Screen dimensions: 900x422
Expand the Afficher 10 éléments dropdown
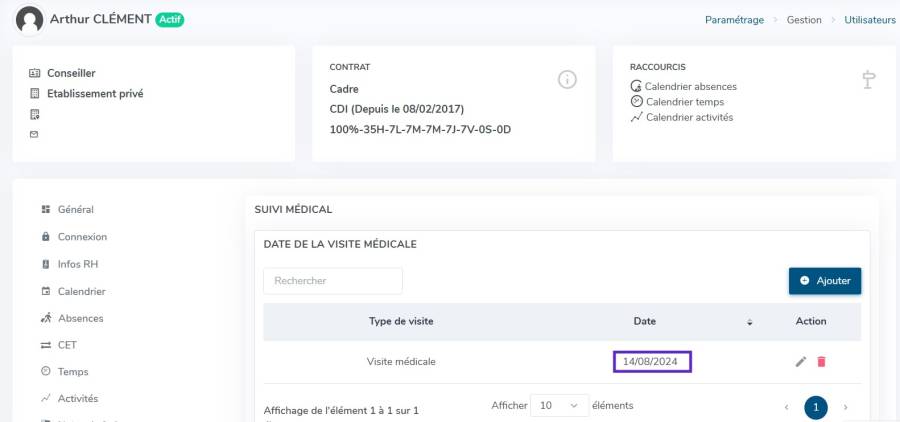[x=559, y=406]
